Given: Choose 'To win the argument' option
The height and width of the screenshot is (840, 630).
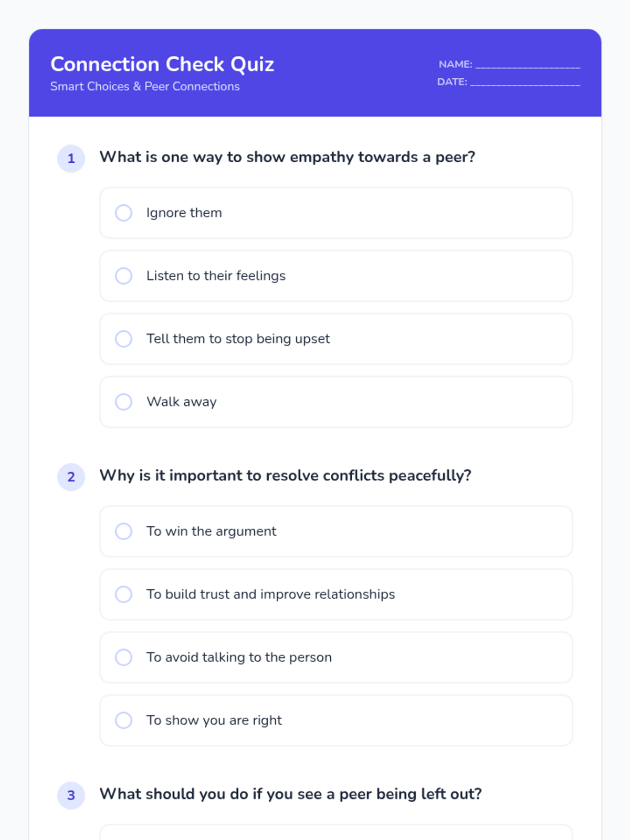Looking at the screenshot, I should [124, 531].
